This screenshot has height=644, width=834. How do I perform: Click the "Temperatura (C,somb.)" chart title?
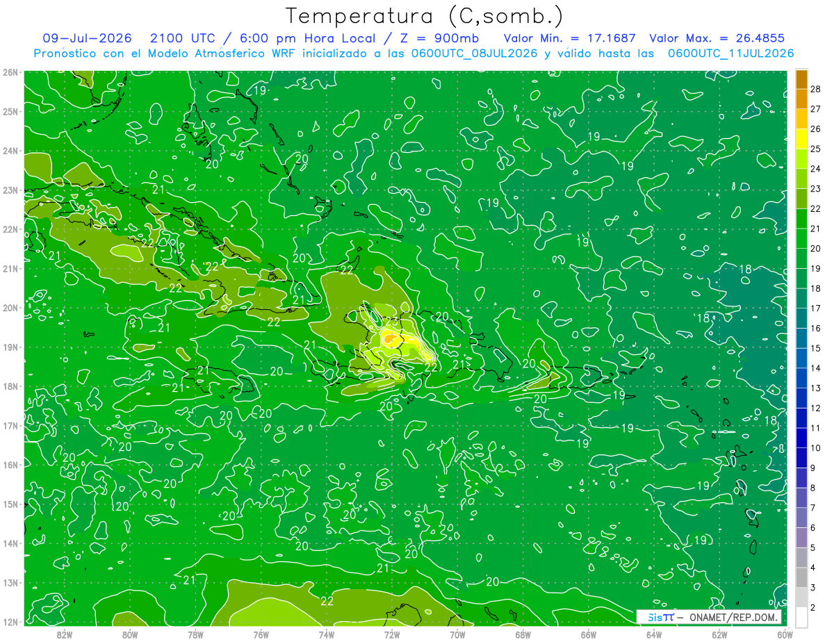coord(424,16)
